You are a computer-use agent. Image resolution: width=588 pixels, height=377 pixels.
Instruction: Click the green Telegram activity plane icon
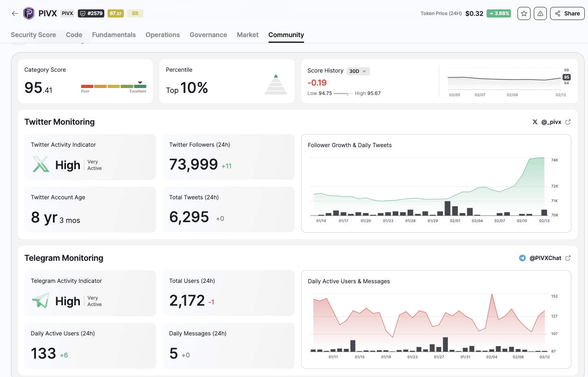pos(41,300)
